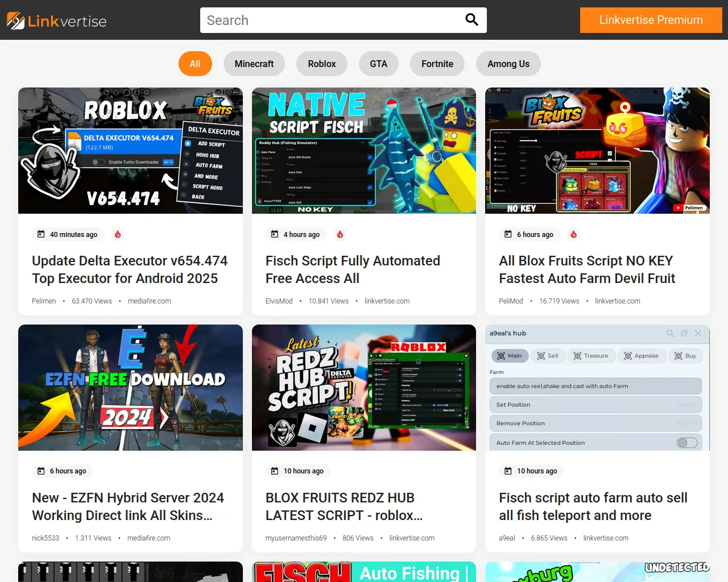
Task: Click the 16.719 Views text
Action: tap(559, 301)
